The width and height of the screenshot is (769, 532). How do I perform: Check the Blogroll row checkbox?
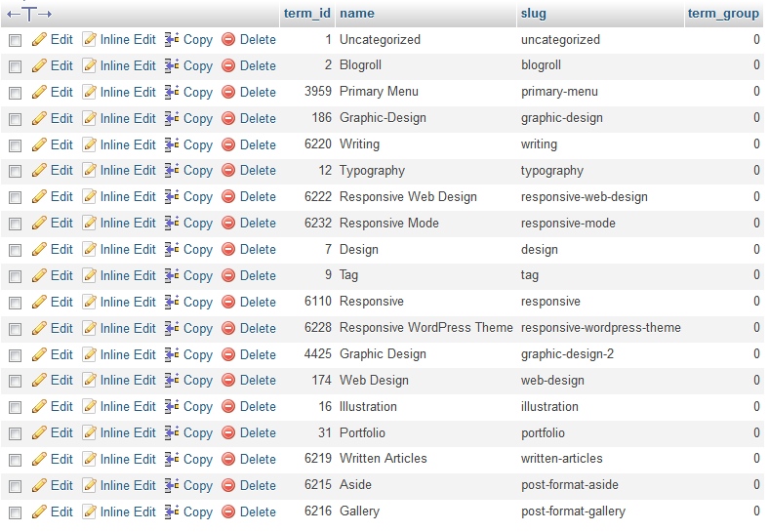click(x=16, y=66)
